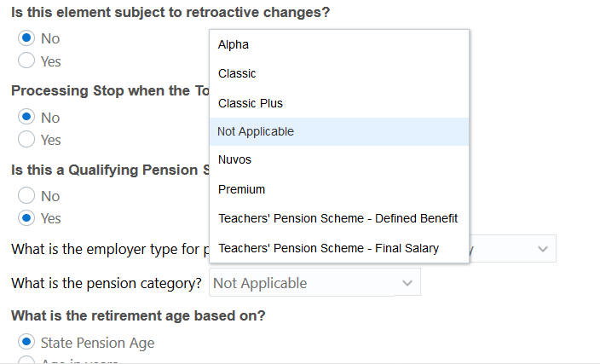Click the pension category Not Applicable field
This screenshot has height=364, width=600.
303,283
